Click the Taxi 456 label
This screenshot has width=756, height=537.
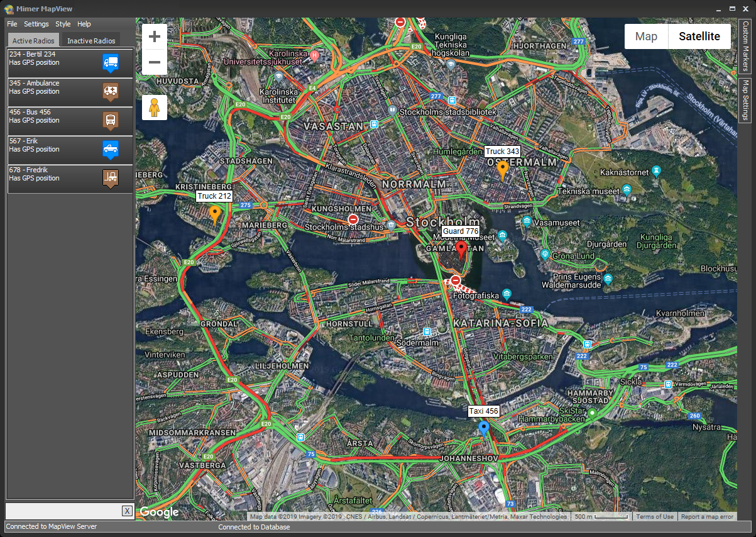click(x=483, y=411)
